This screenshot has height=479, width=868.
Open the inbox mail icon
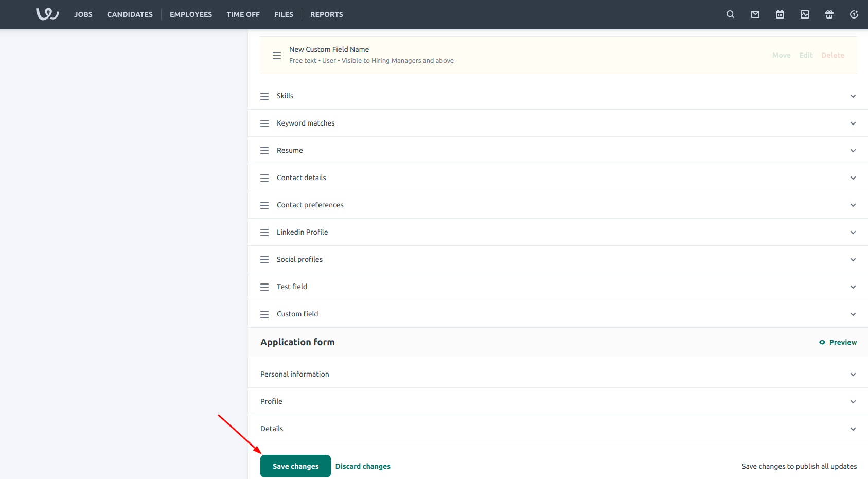point(755,14)
